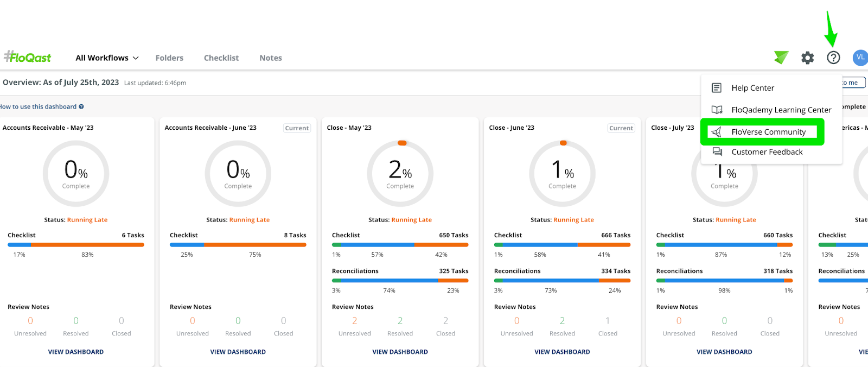Click Close - June '23 Checklist progress bar
This screenshot has height=367, width=868.
(562, 245)
